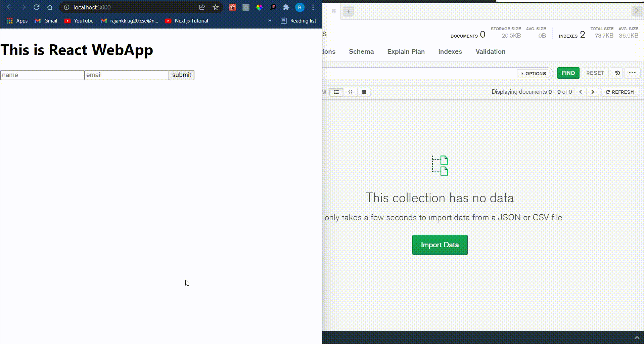Open Chrome extensions puzzle icon
644x344 pixels.
[286, 7]
